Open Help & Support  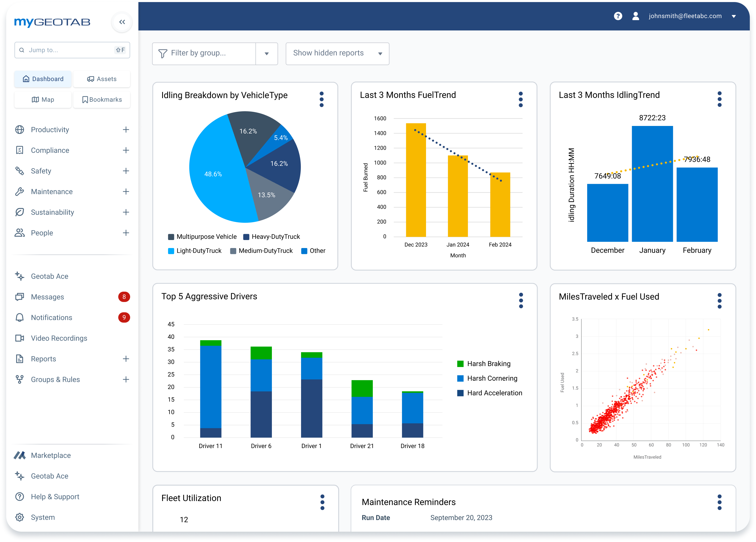point(55,496)
